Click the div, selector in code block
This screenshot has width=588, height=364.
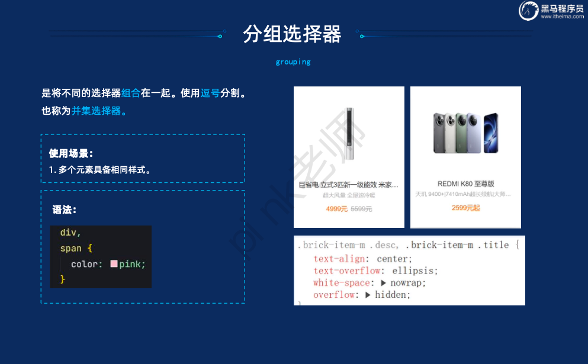(x=70, y=233)
